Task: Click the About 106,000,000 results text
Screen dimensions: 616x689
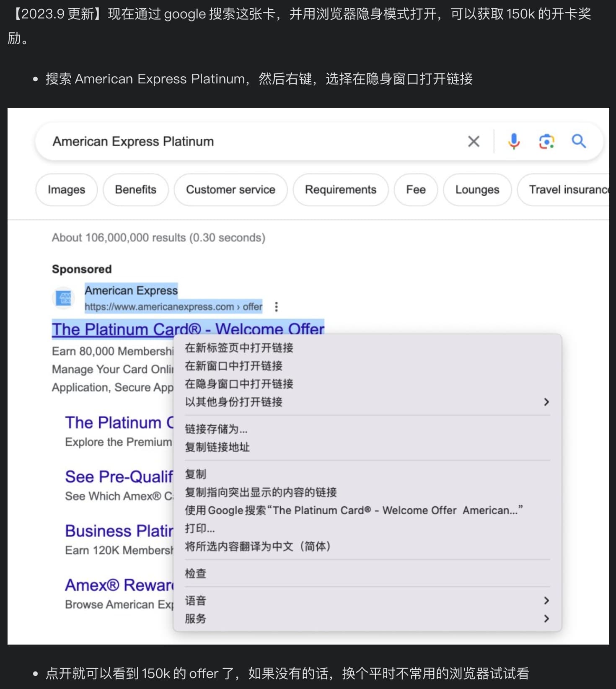Action: [158, 238]
